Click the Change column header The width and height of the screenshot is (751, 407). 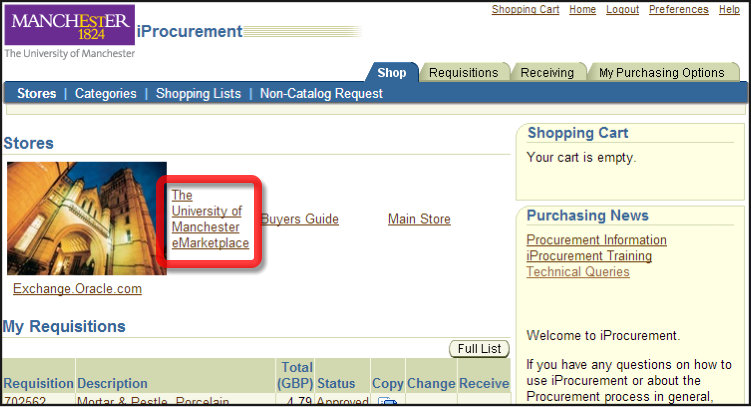coord(431,384)
